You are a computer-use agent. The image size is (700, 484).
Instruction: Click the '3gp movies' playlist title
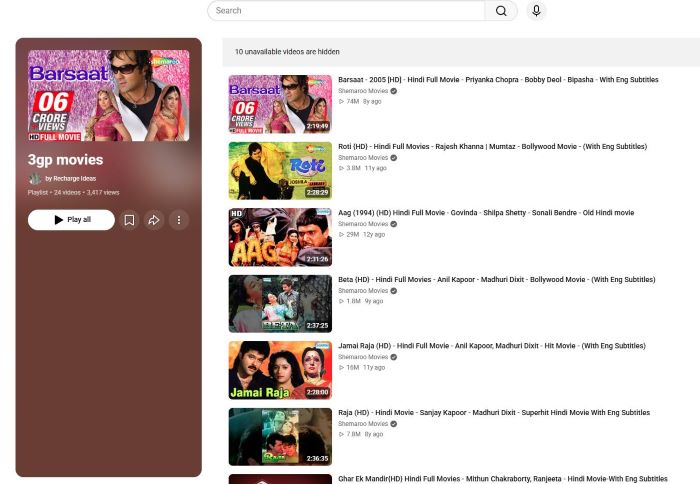tap(65, 160)
